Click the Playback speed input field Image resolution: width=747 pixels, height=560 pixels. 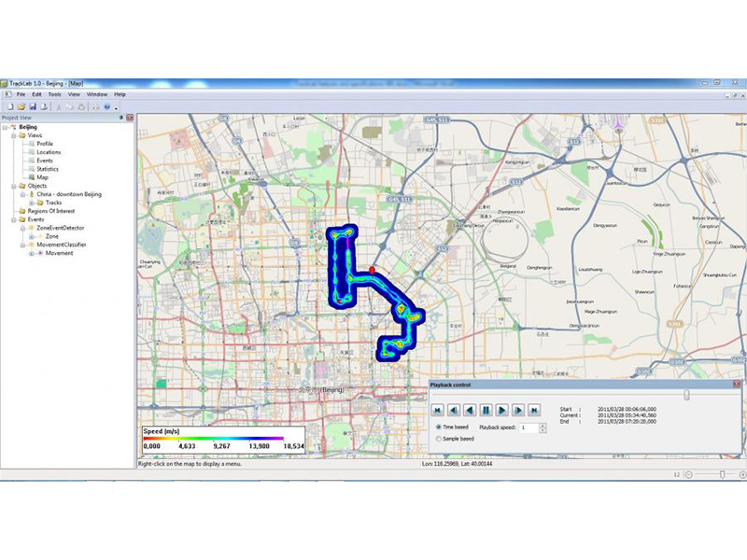click(x=529, y=427)
